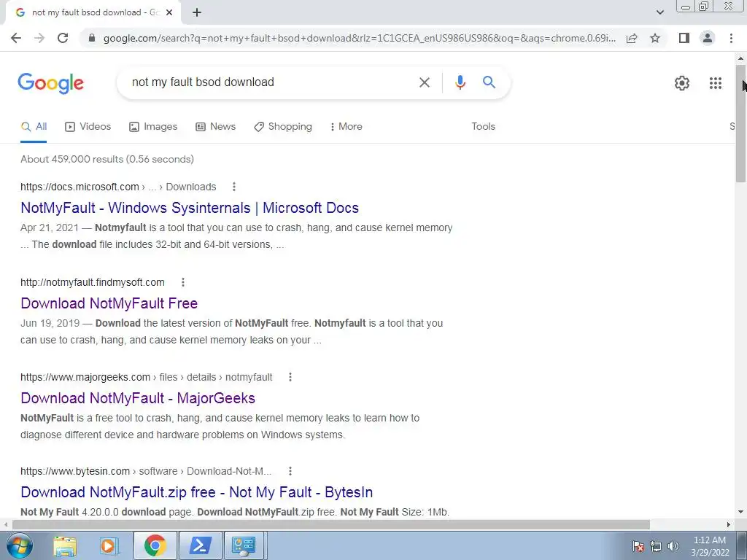This screenshot has height=560, width=747.
Task: Submit search with magnifier icon
Action: pos(489,82)
